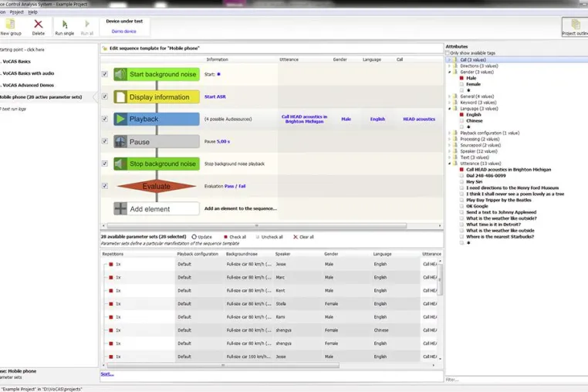588x392 pixels.
Task: Click the Run all toolbar icon
Action: click(x=87, y=25)
